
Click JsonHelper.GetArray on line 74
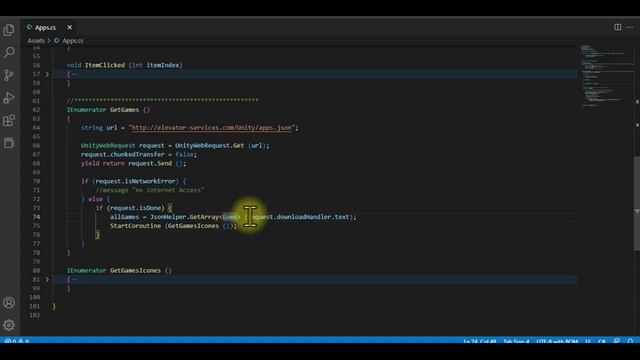185,217
